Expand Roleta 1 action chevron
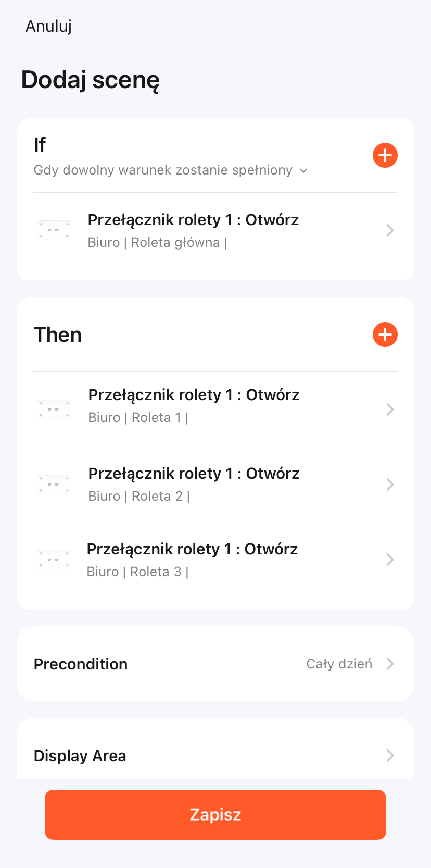Viewport: 431px width, 868px height. coord(390,410)
